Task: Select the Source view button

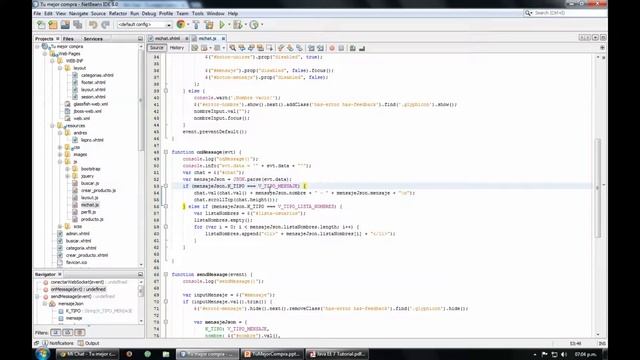Action: click(x=156, y=48)
